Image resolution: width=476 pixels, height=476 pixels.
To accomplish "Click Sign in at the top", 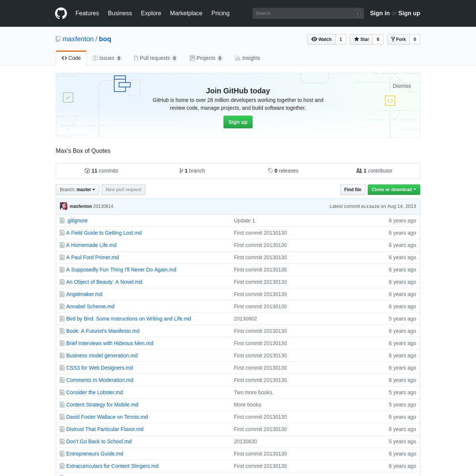I will (380, 13).
